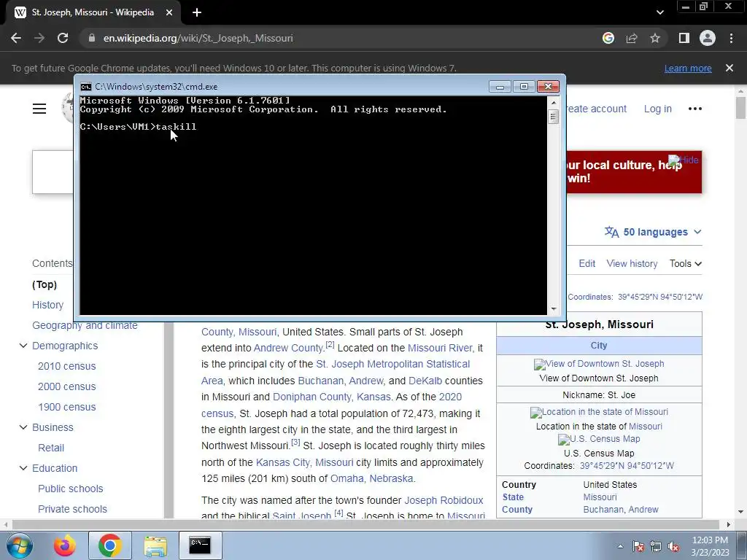Launch Firefox from the taskbar

[x=64, y=545]
